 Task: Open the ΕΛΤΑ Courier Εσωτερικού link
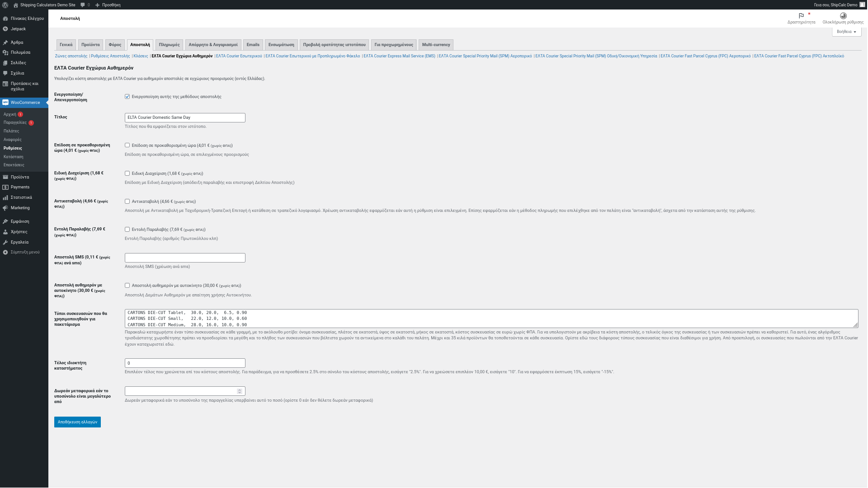click(x=239, y=56)
